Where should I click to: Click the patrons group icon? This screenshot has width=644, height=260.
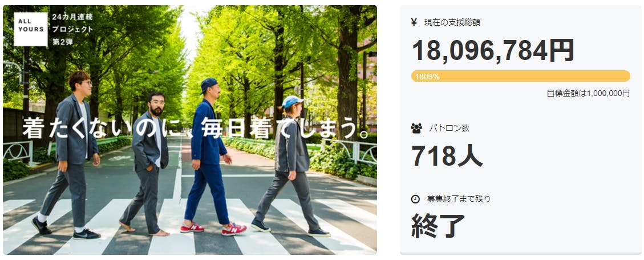click(416, 129)
